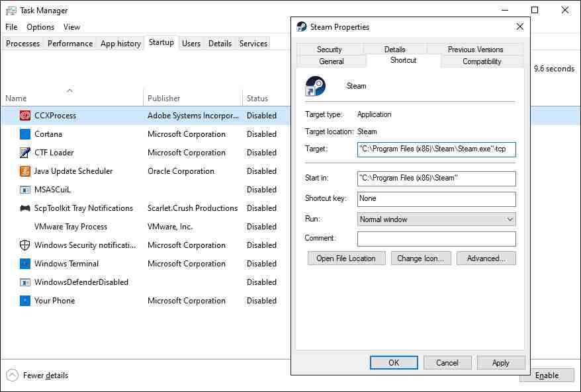Switch to the App history tab
Image resolution: width=581 pixels, height=392 pixels.
point(120,44)
